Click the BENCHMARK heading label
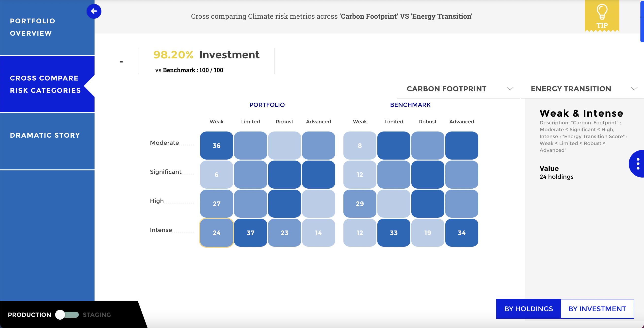The height and width of the screenshot is (328, 644). tap(410, 105)
